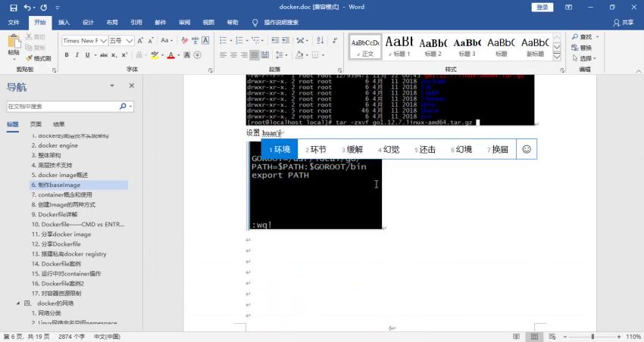Open the font size dropdown (五号)
The width and height of the screenshot is (644, 342).
(130, 41)
